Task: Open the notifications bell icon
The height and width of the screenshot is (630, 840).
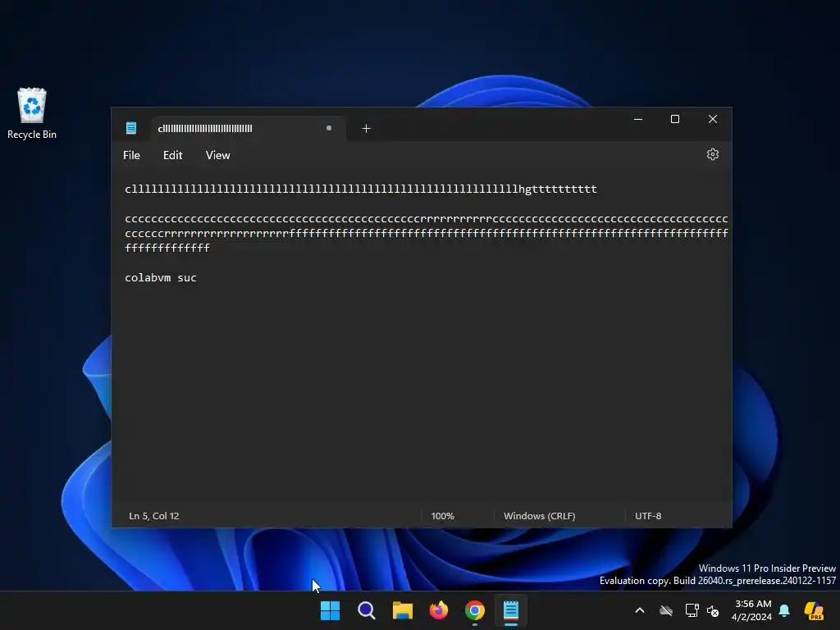Action: coord(784,610)
